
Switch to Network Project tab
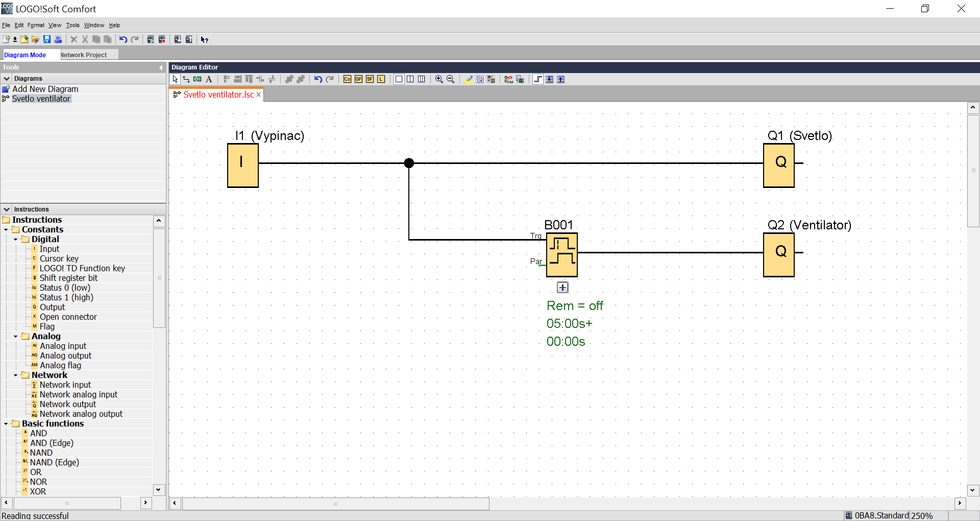click(x=84, y=55)
